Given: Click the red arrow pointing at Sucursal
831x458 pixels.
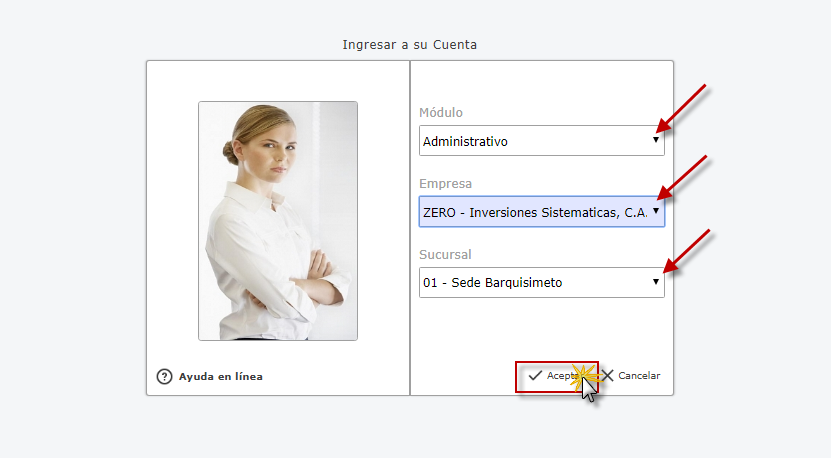Looking at the screenshot, I should coord(687,251).
